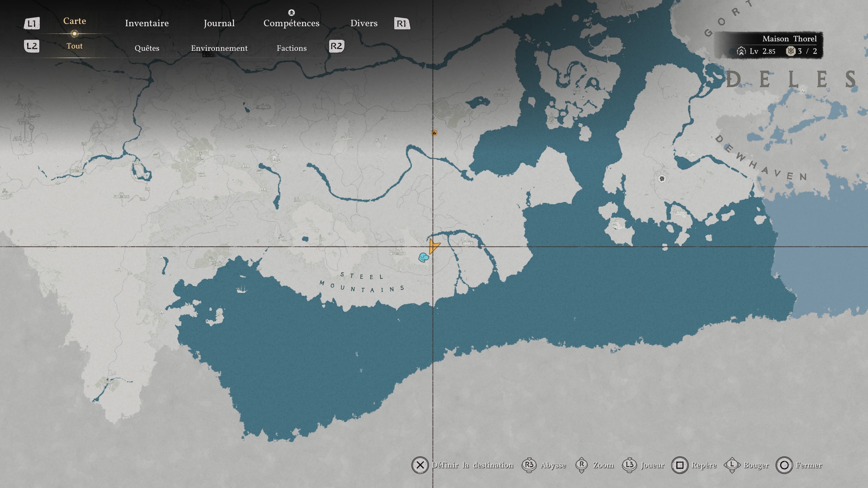Click the R stick icon for Zoom

click(x=582, y=465)
